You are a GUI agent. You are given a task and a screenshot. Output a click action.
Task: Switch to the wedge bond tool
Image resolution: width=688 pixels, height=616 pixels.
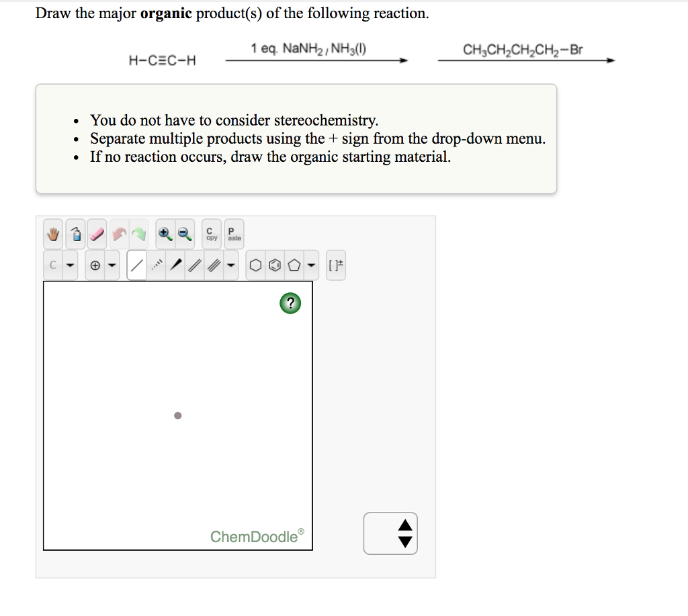(175, 265)
